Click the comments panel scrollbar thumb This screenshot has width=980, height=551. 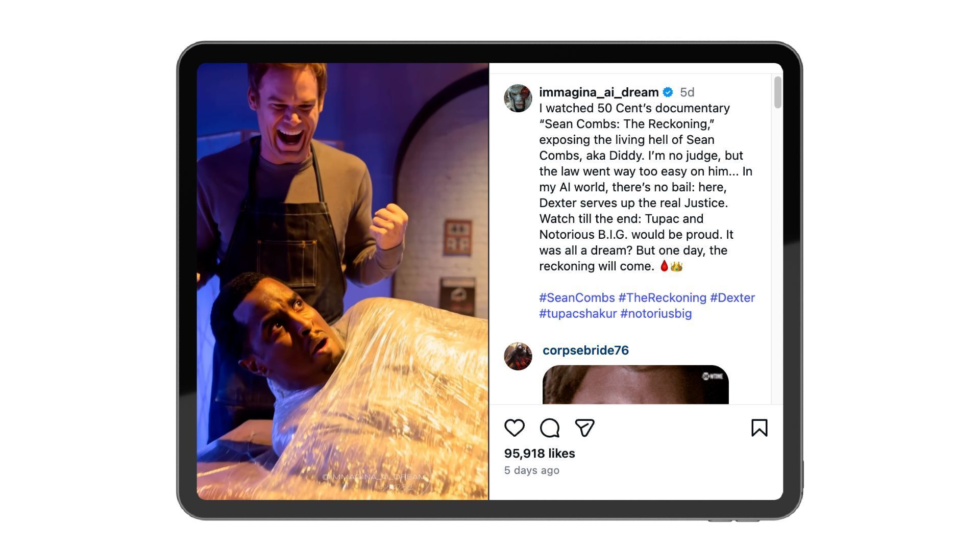[777, 92]
